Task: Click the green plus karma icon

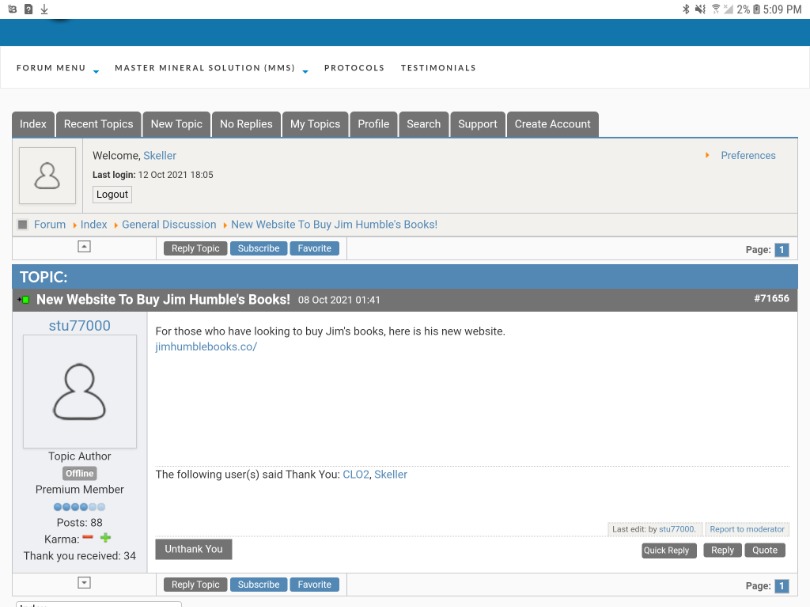Action: (105, 538)
